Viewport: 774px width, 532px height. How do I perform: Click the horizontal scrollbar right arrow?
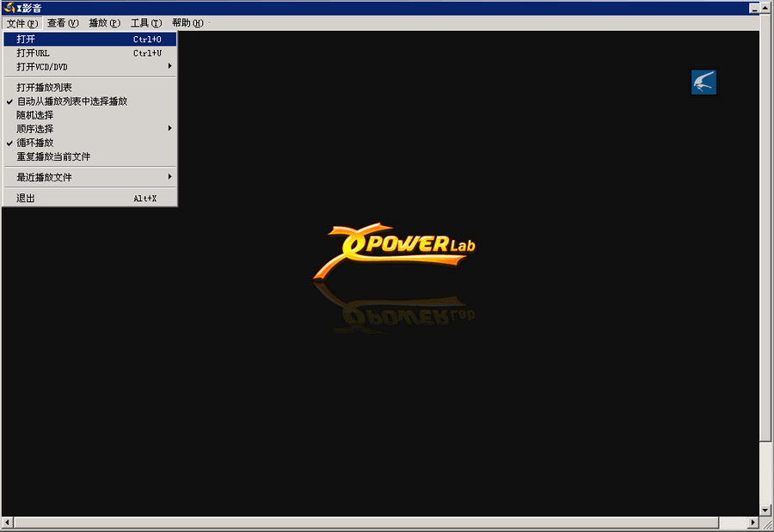(753, 523)
